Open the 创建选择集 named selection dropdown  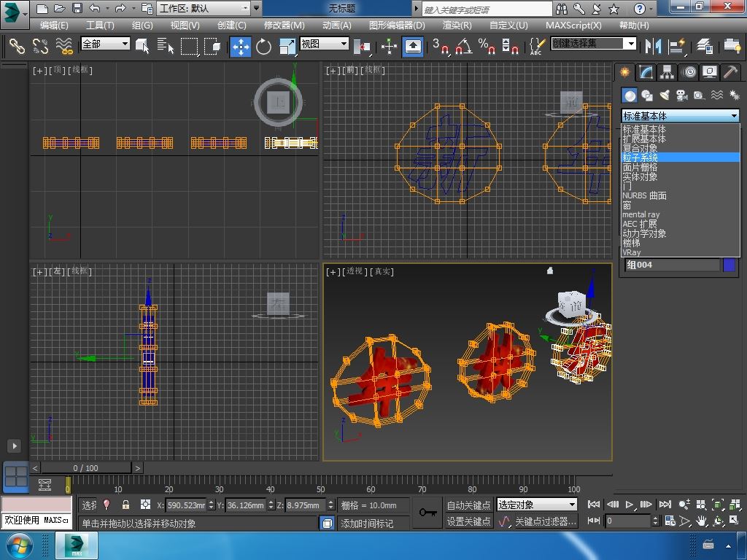click(x=631, y=44)
